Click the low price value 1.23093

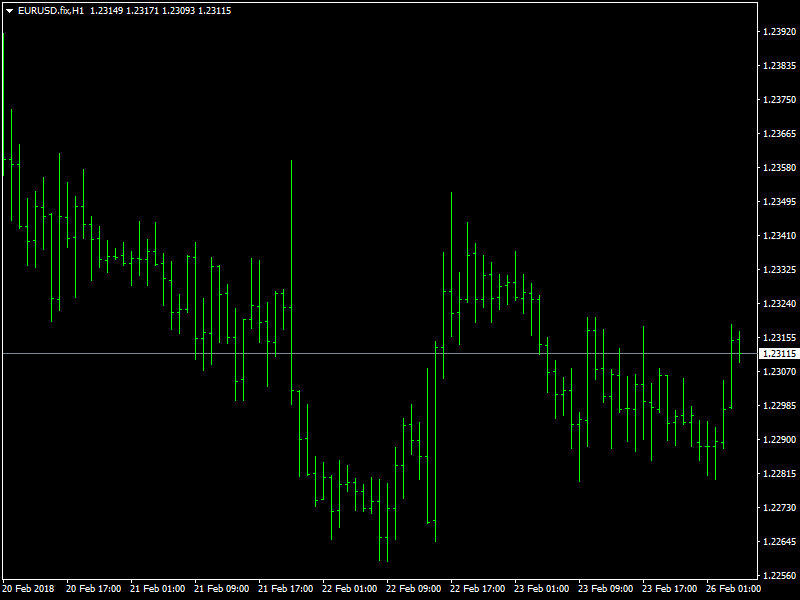pyautogui.click(x=179, y=11)
